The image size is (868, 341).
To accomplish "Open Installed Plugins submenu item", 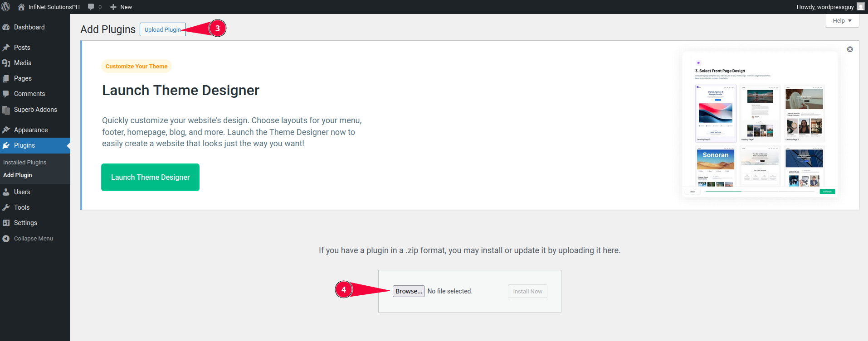I will (24, 162).
